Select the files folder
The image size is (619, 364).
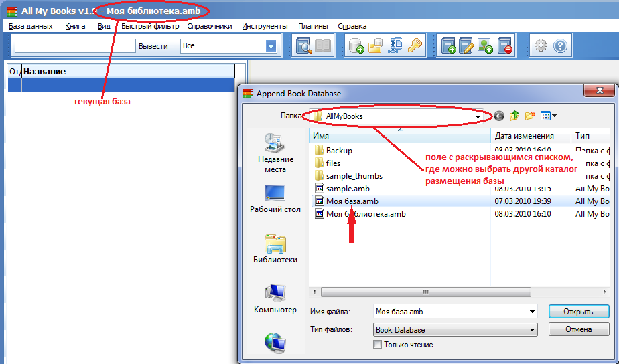click(328, 163)
